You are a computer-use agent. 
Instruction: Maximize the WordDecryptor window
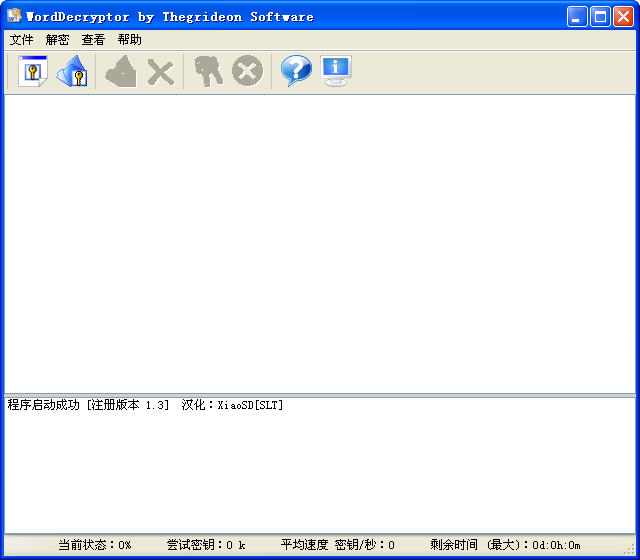pos(600,17)
